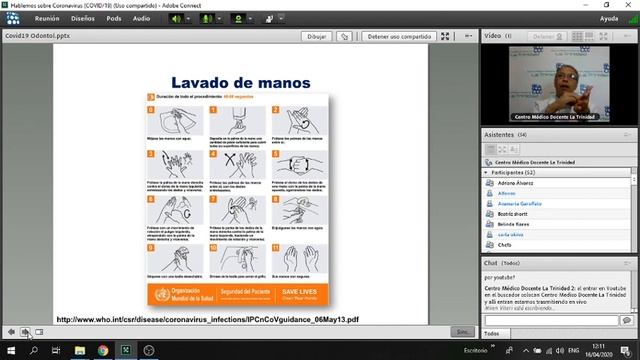Open the Chat pod options menu
The width and height of the screenshot is (640, 360).
[627, 263]
